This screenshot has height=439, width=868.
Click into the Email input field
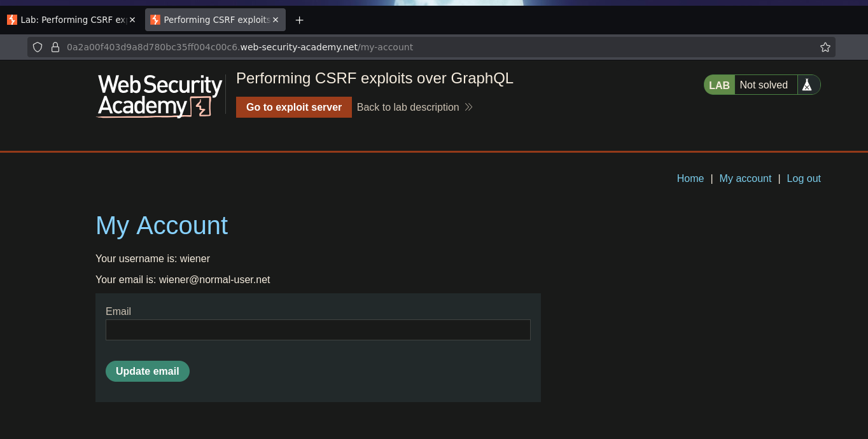(318, 330)
